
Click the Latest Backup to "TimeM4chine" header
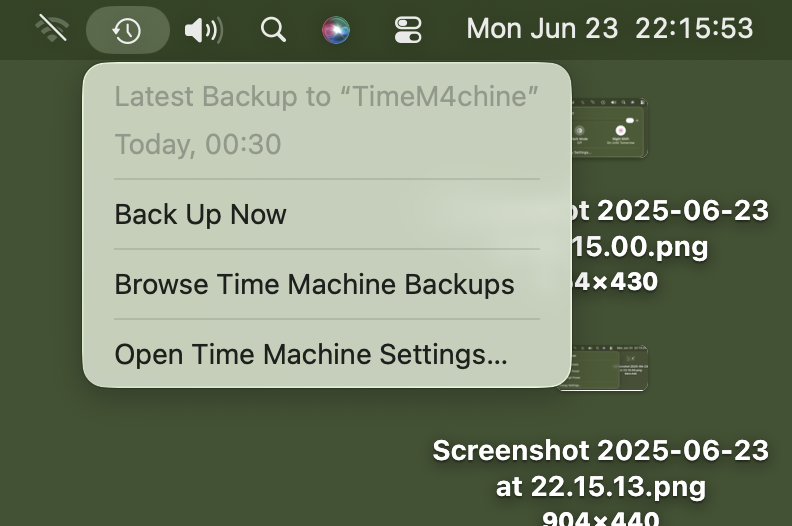point(327,97)
